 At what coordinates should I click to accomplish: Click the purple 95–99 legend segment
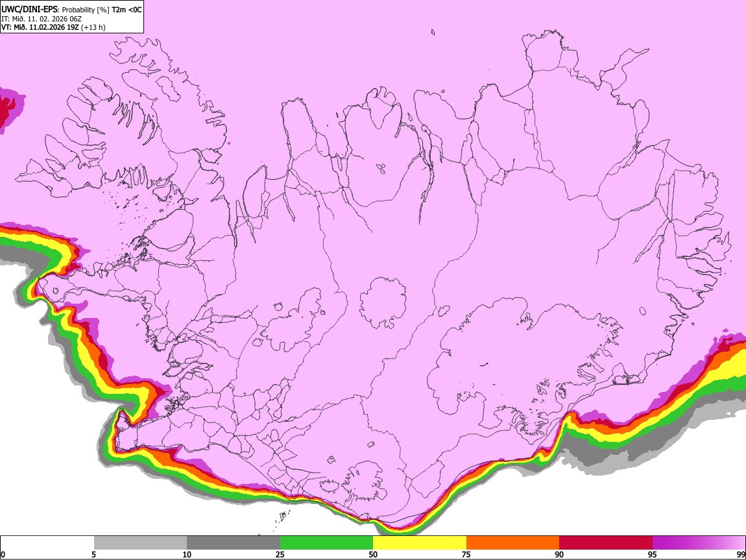tap(699, 543)
